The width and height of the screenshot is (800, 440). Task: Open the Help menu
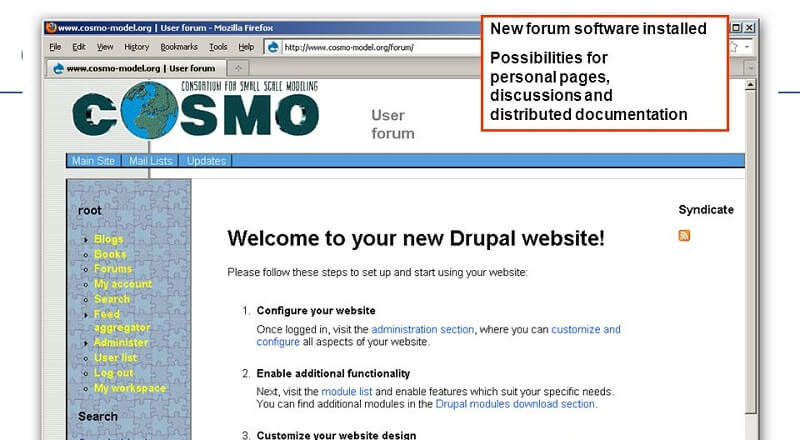tap(246, 47)
